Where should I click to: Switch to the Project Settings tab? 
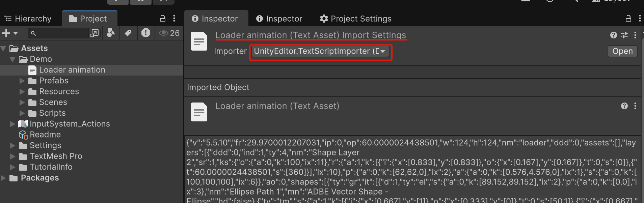(355, 19)
